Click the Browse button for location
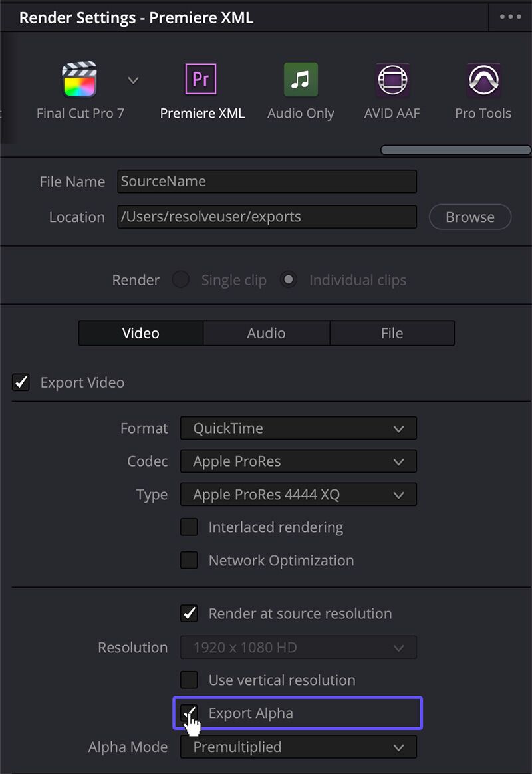The width and height of the screenshot is (532, 774). tap(470, 217)
